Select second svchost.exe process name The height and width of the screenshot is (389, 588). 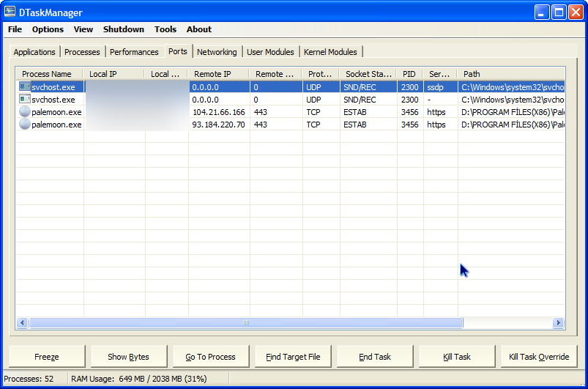pos(53,100)
